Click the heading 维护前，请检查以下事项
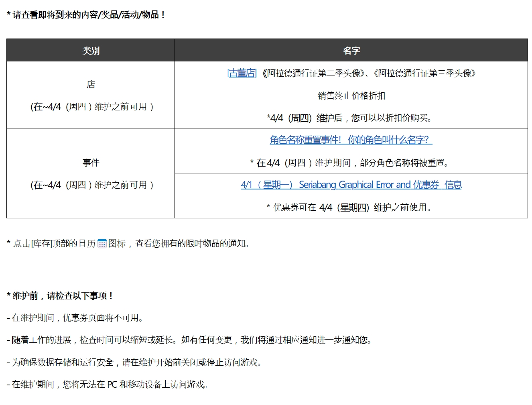The width and height of the screenshot is (532, 405). (x=60, y=296)
